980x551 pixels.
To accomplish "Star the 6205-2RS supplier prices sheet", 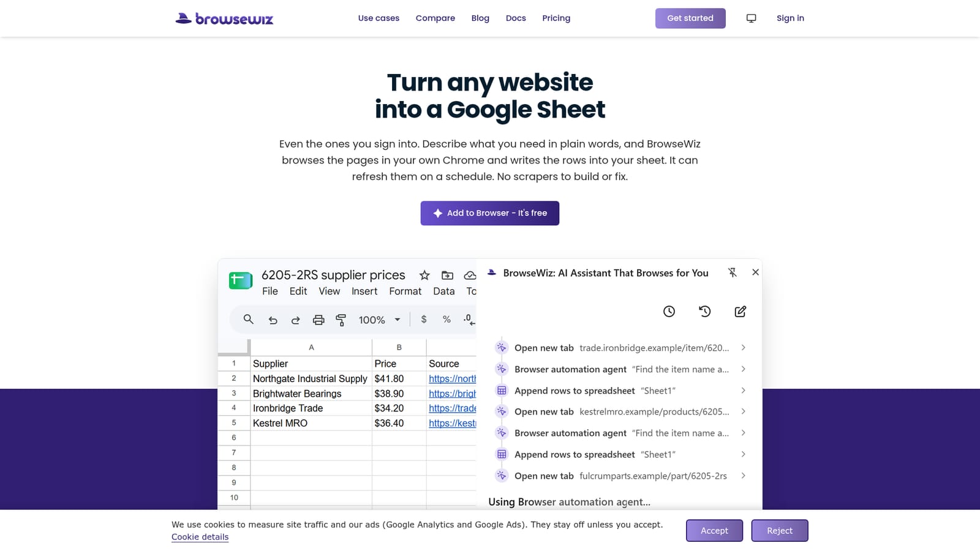I will tap(424, 275).
